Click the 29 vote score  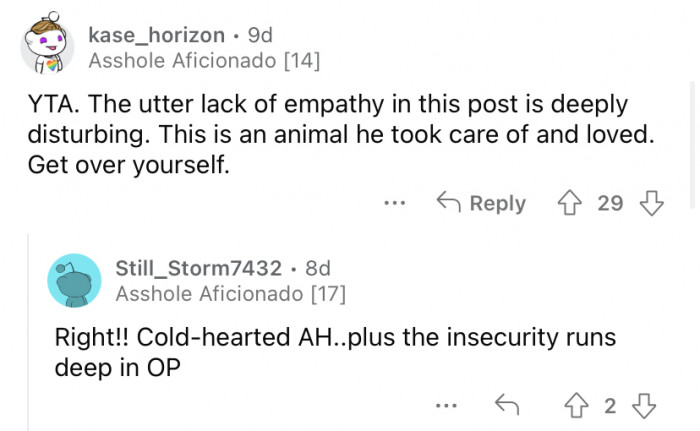610,203
